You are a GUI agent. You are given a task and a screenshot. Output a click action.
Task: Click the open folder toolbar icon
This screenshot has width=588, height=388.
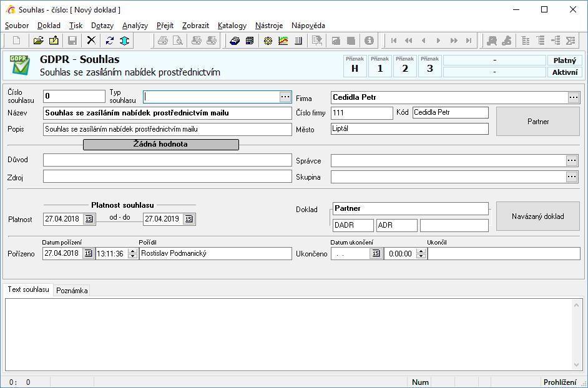tap(38, 41)
